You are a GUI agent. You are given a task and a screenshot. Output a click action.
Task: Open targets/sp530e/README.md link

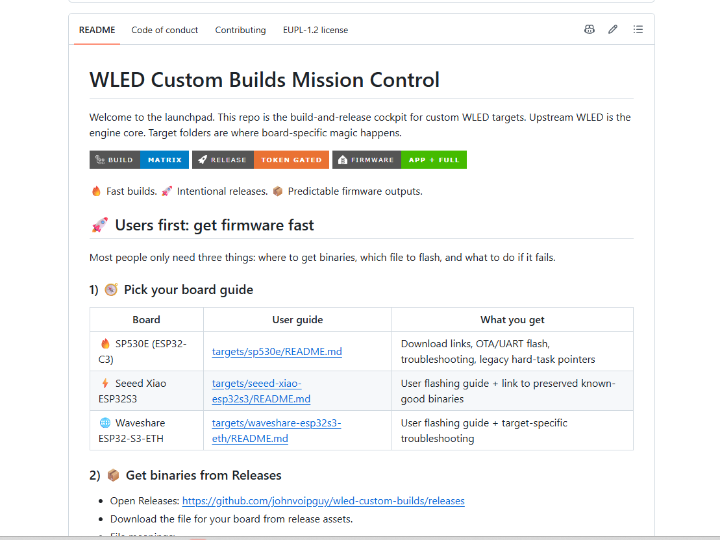(277, 352)
